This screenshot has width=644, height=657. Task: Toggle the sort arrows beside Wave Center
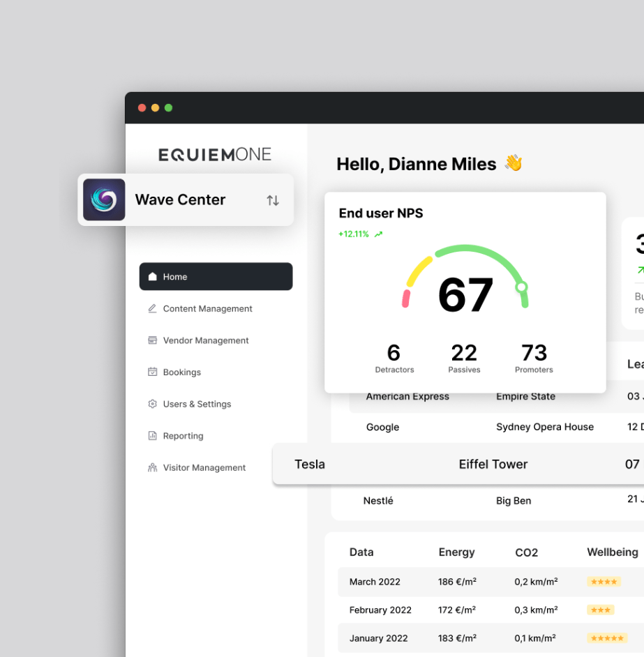click(272, 199)
